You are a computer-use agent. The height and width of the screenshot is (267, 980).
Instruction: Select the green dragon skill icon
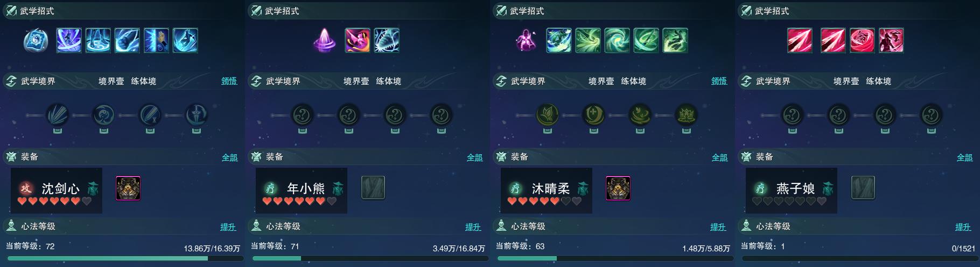[675, 40]
